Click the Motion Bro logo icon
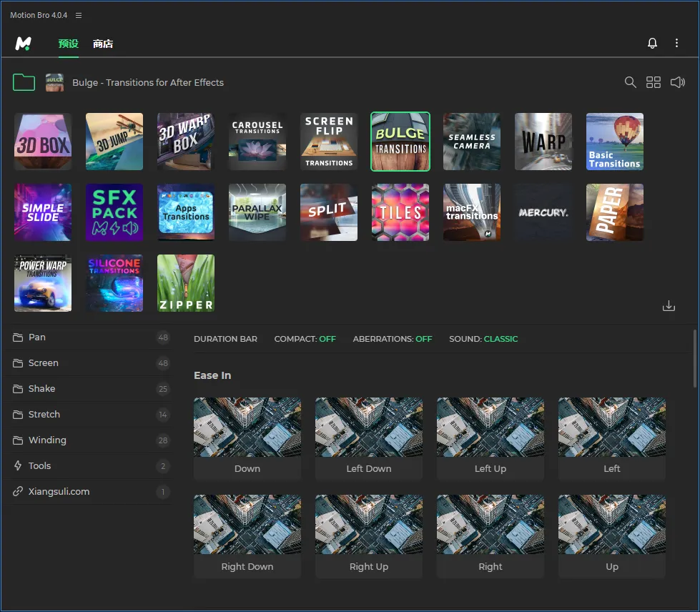Viewport: 700px width, 612px height. click(x=24, y=44)
